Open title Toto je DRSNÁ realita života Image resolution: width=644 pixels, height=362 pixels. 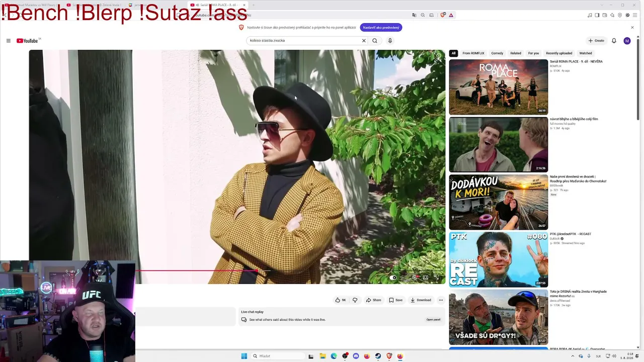tap(578, 294)
